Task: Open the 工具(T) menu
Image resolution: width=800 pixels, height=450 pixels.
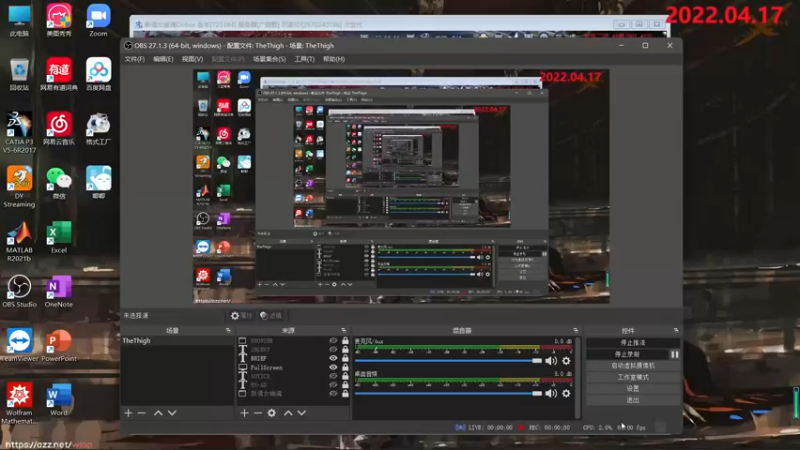Action: [x=305, y=59]
